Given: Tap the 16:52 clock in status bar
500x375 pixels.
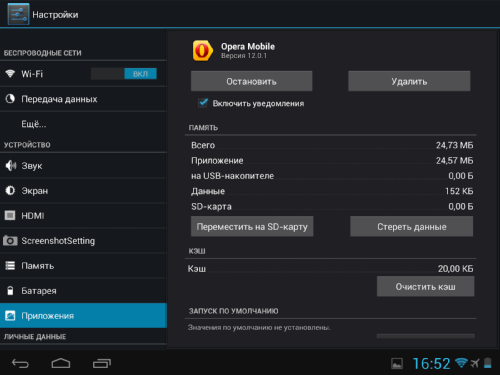Looking at the screenshot, I should click(431, 363).
